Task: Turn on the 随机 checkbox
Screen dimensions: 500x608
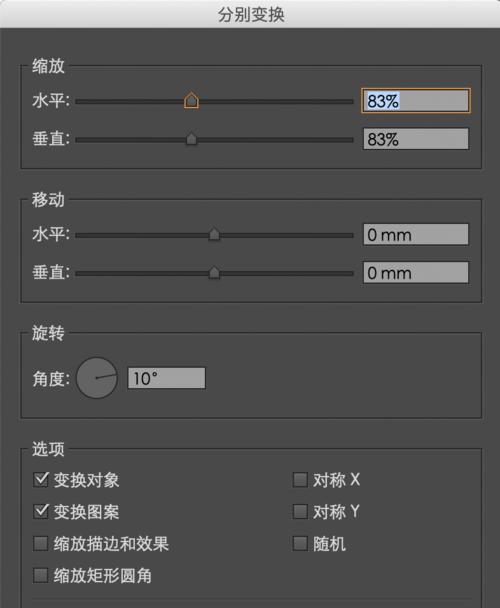Action: coord(300,543)
